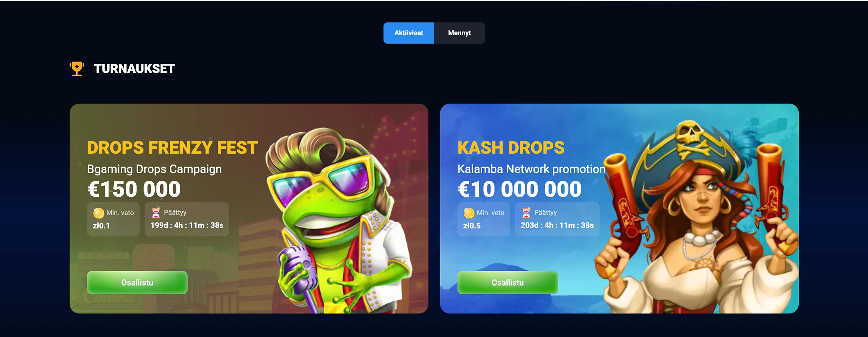Screen dimensions: 868x337
Task: Click the hourglass icon on Kash Drops card
Action: [x=526, y=212]
